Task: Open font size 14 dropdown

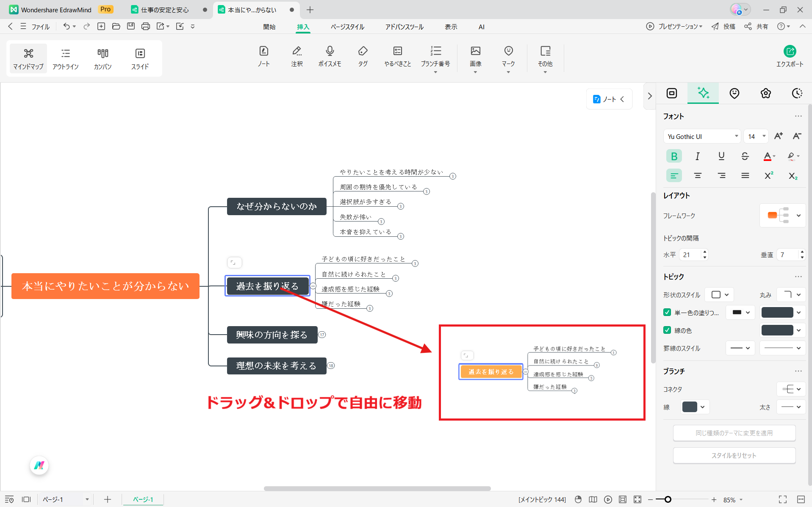Action: [756, 136]
